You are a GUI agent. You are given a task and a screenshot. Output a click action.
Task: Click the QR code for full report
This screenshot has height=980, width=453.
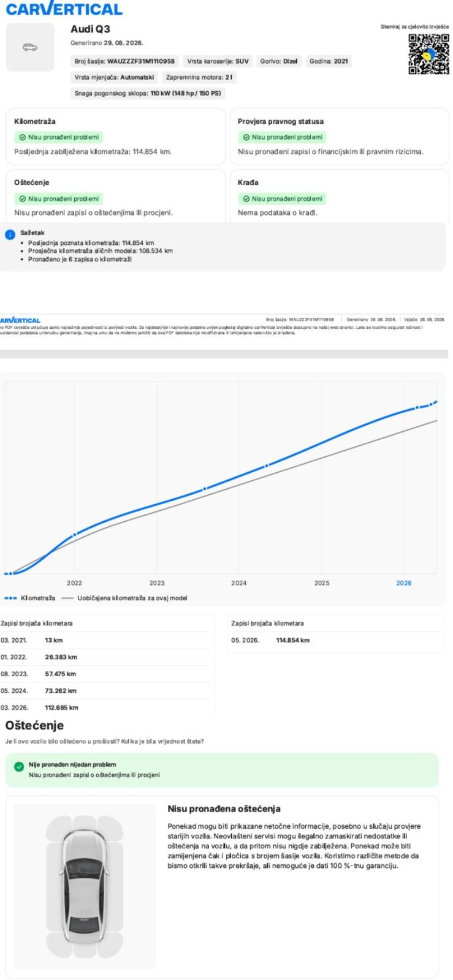[x=428, y=54]
